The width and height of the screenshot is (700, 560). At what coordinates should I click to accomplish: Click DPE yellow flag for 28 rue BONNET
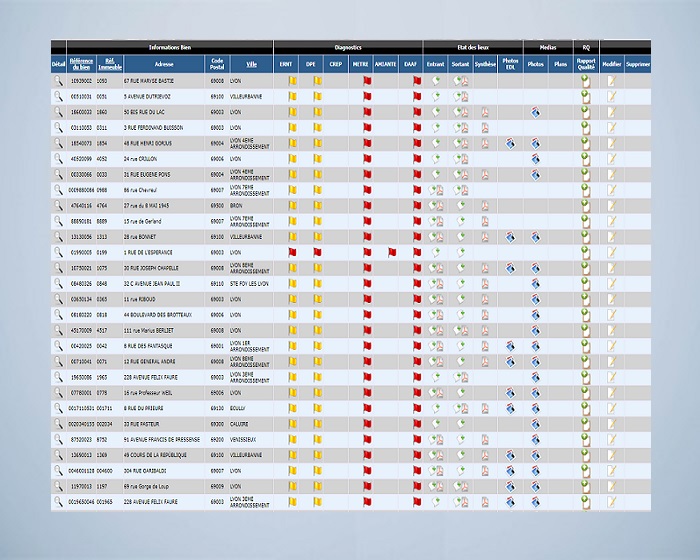pyautogui.click(x=317, y=237)
